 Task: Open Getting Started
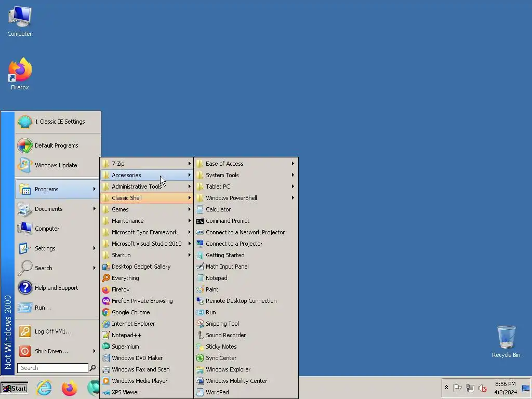(246, 255)
